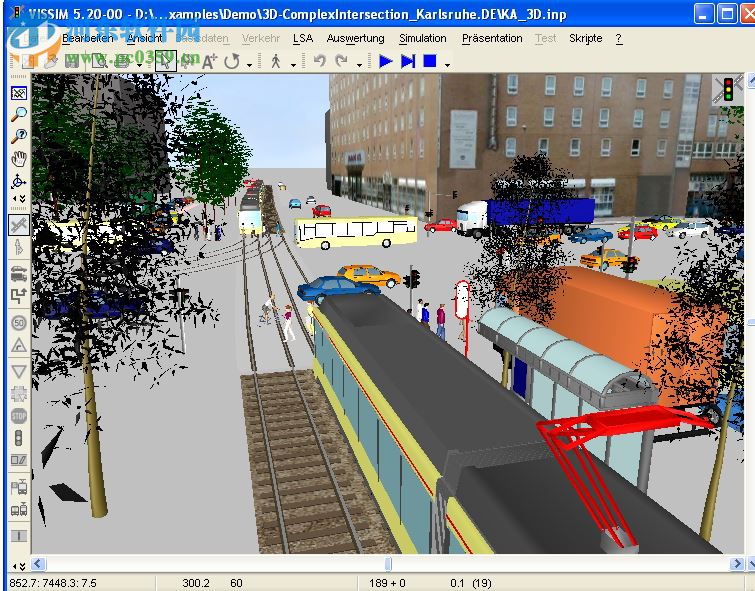Expand bottom left toolbar overflow chevron

coord(19,566)
